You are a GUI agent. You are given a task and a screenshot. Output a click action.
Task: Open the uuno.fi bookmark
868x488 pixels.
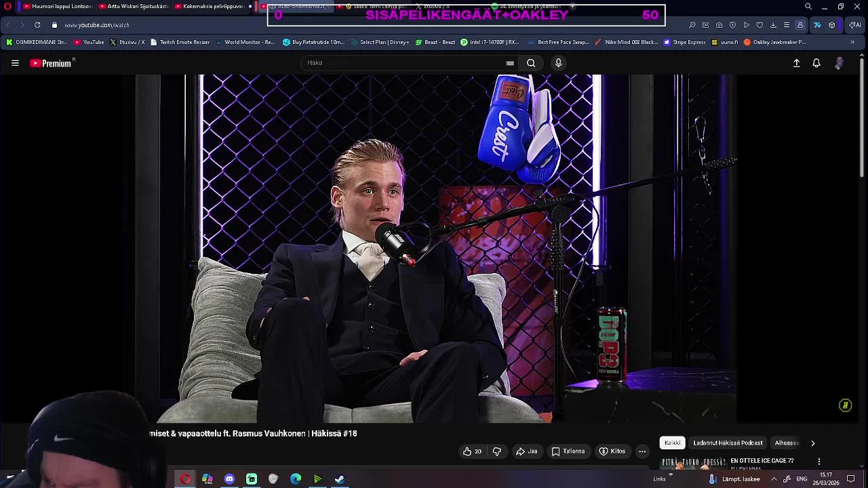[725, 42]
